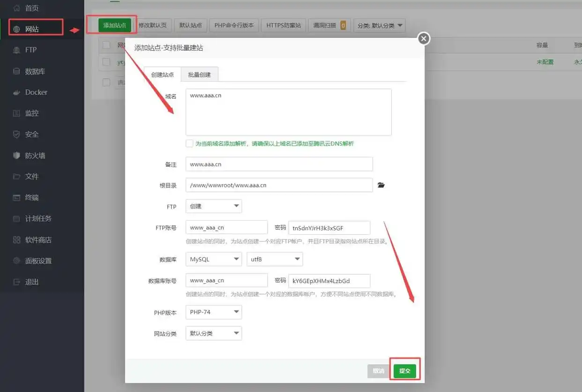Open 面板设置 panel settings icon
Image resolution: width=582 pixels, height=392 pixels.
(17, 261)
